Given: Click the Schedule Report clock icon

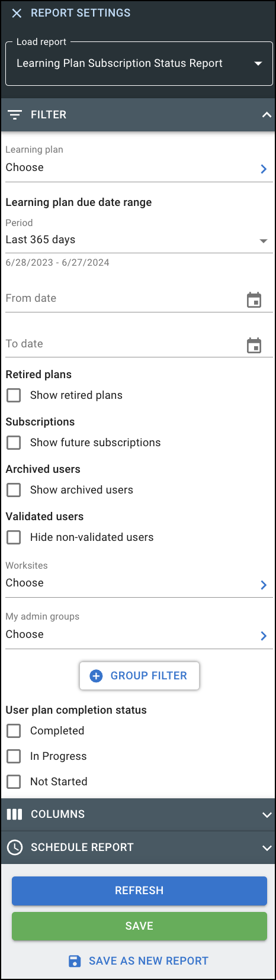Looking at the screenshot, I should point(14,847).
